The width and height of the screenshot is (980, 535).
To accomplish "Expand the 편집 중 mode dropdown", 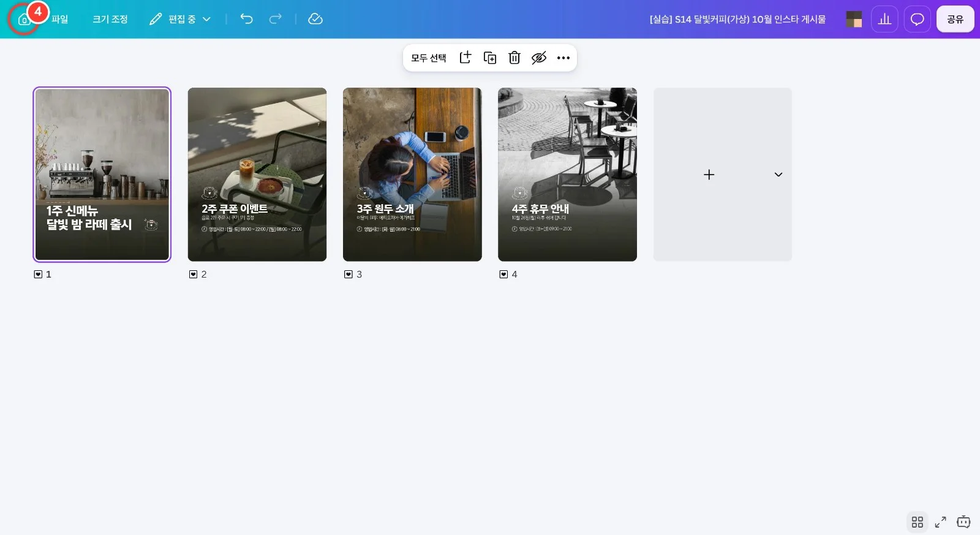I will coord(180,19).
